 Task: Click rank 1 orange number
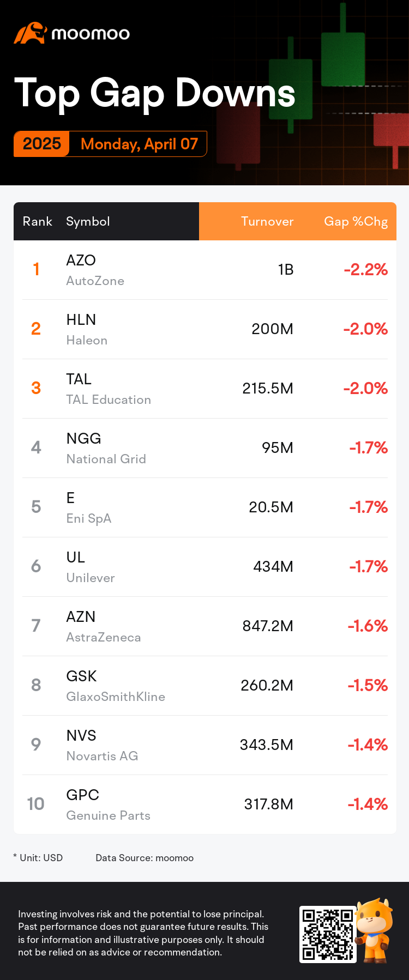(x=36, y=269)
